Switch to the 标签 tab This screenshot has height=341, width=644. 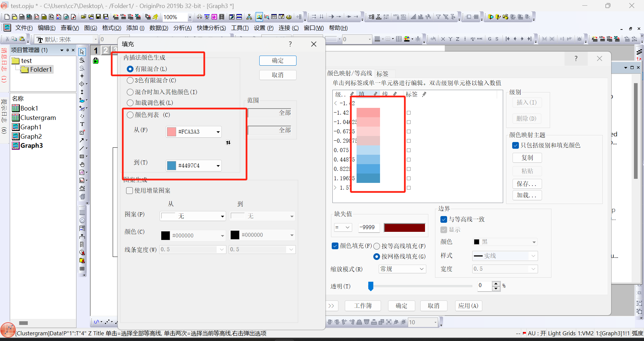tap(382, 74)
